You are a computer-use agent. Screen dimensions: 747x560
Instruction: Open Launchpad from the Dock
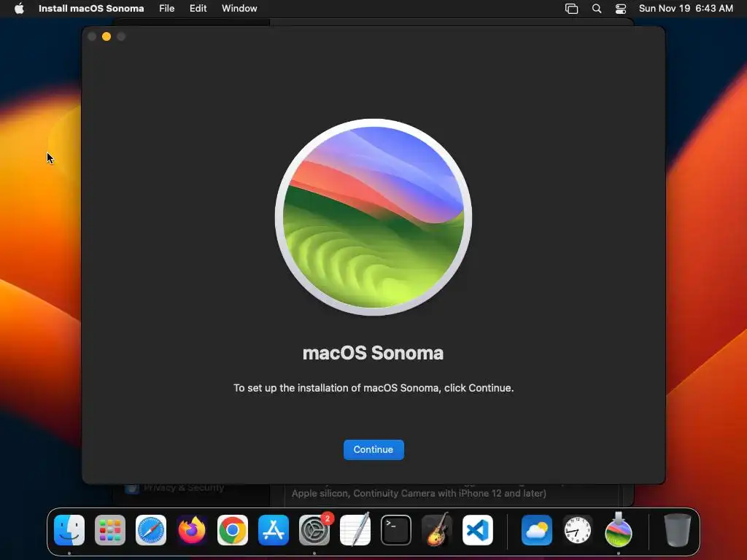(110, 530)
